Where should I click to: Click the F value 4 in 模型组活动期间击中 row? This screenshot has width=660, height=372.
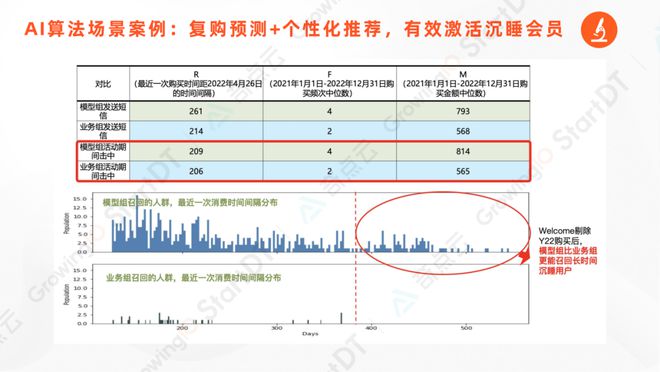[330, 151]
